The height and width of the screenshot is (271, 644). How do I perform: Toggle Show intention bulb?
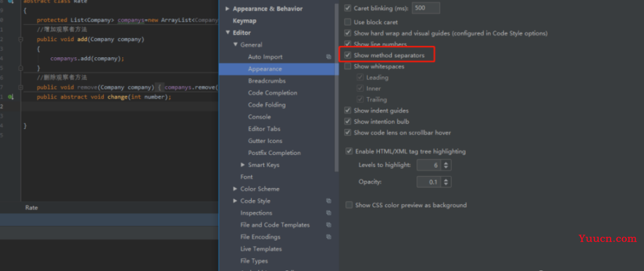[348, 122]
